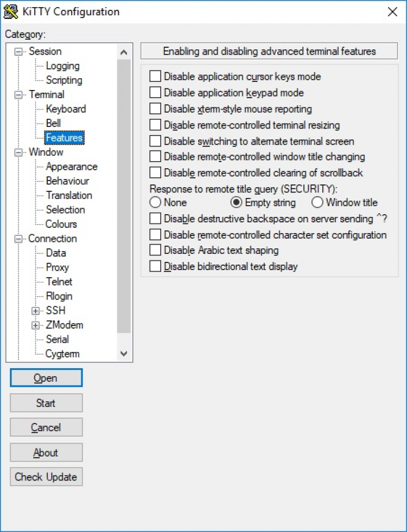Select ZModem in the tree
Image resolution: width=407 pixels, height=532 pixels.
tap(64, 325)
